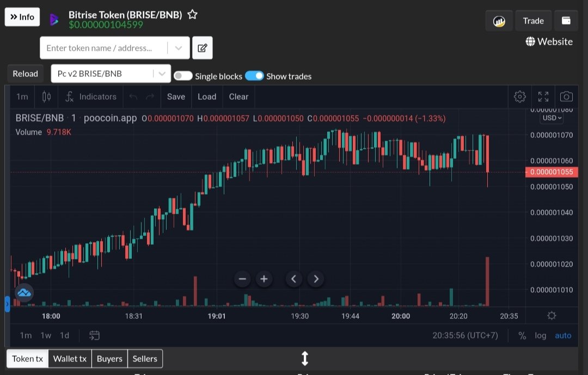Open the token Website link
The height and width of the screenshot is (375, 588).
tap(549, 41)
